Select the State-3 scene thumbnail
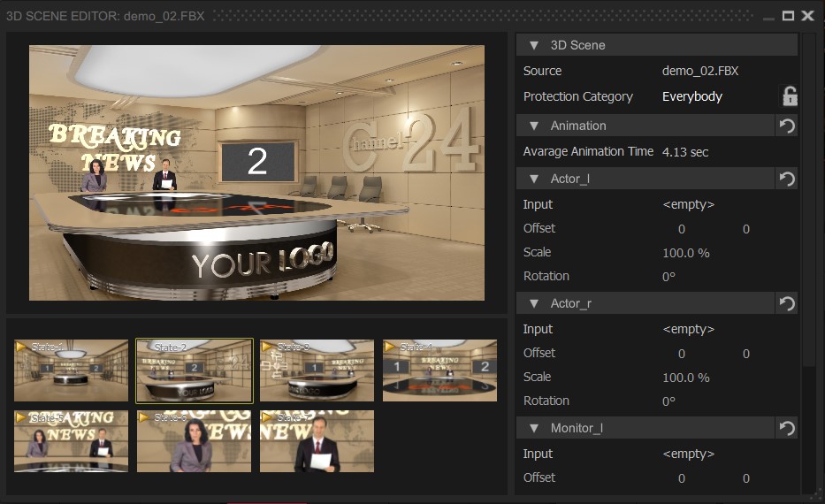 (317, 370)
